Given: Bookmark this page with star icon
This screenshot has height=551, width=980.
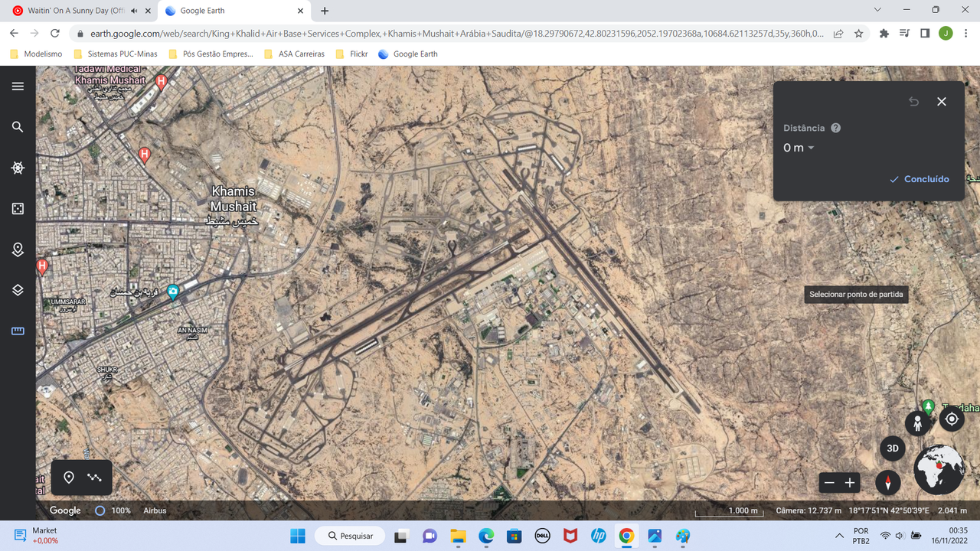Looking at the screenshot, I should pos(859,34).
